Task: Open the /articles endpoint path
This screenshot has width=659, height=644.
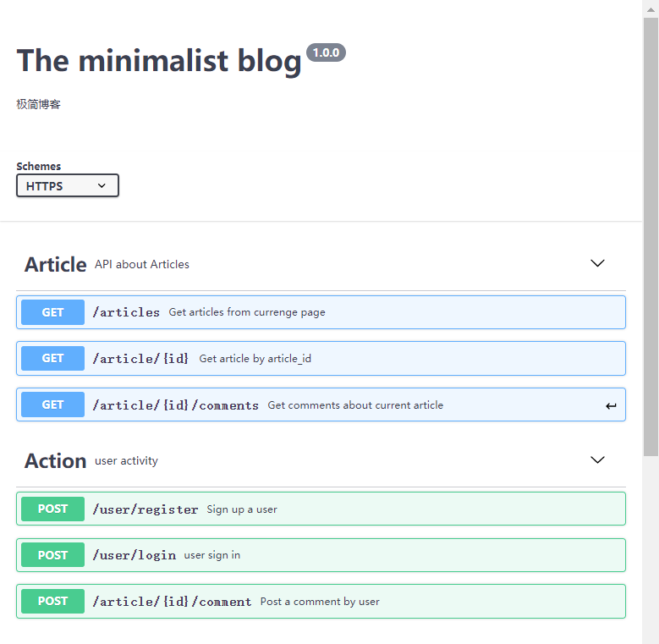Action: click(x=126, y=312)
